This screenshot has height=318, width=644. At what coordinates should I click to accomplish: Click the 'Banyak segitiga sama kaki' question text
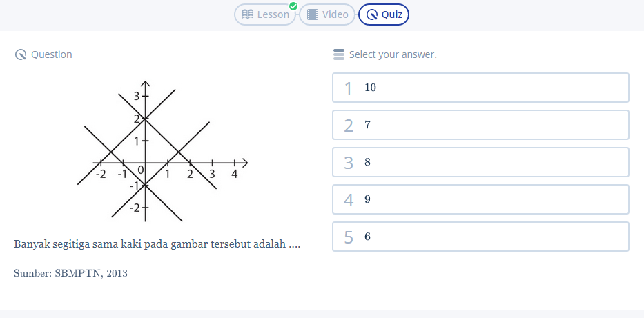(x=157, y=245)
